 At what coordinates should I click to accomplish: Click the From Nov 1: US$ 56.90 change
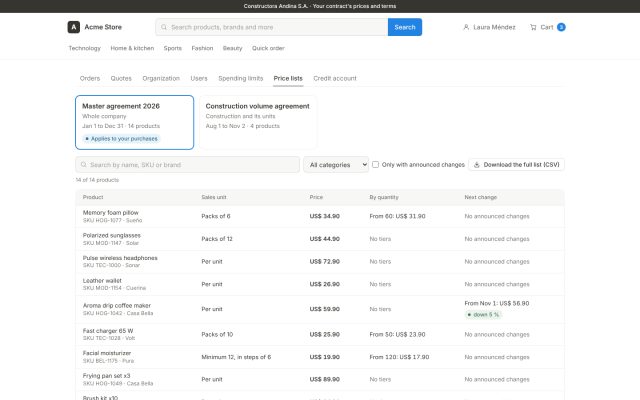pyautogui.click(x=497, y=304)
